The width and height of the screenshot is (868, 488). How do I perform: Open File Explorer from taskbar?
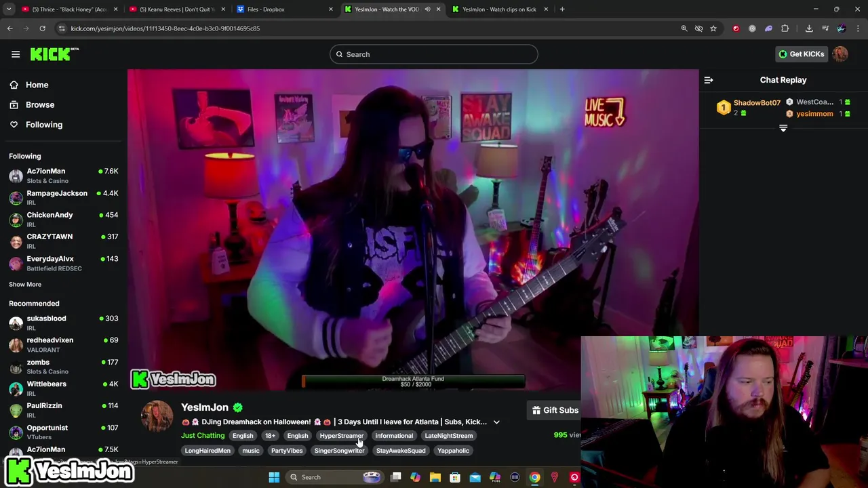pos(435,477)
